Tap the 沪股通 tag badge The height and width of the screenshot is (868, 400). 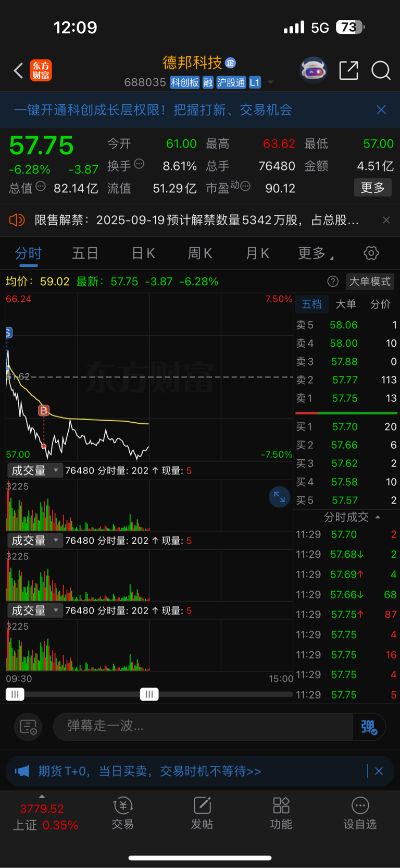tap(231, 82)
